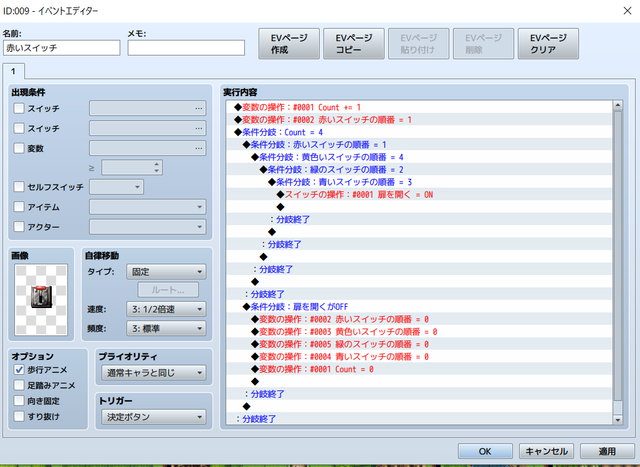
Task: Open the second スイッチ selector field
Action: point(148,128)
